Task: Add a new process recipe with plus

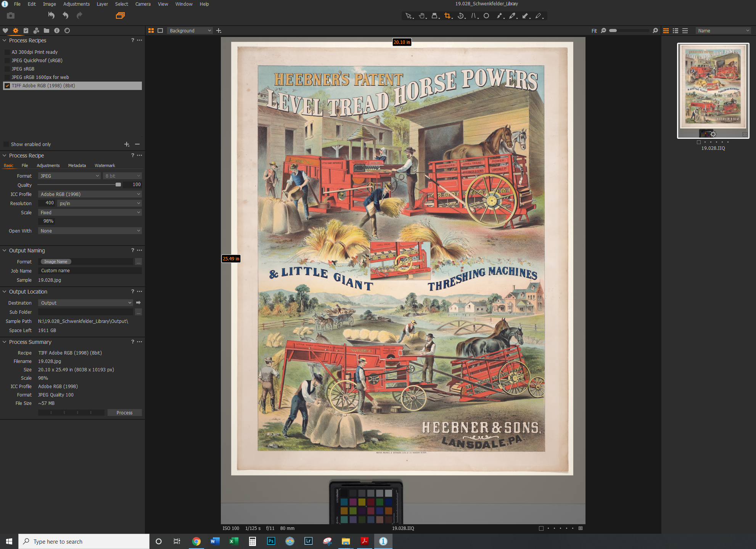Action: pos(127,144)
